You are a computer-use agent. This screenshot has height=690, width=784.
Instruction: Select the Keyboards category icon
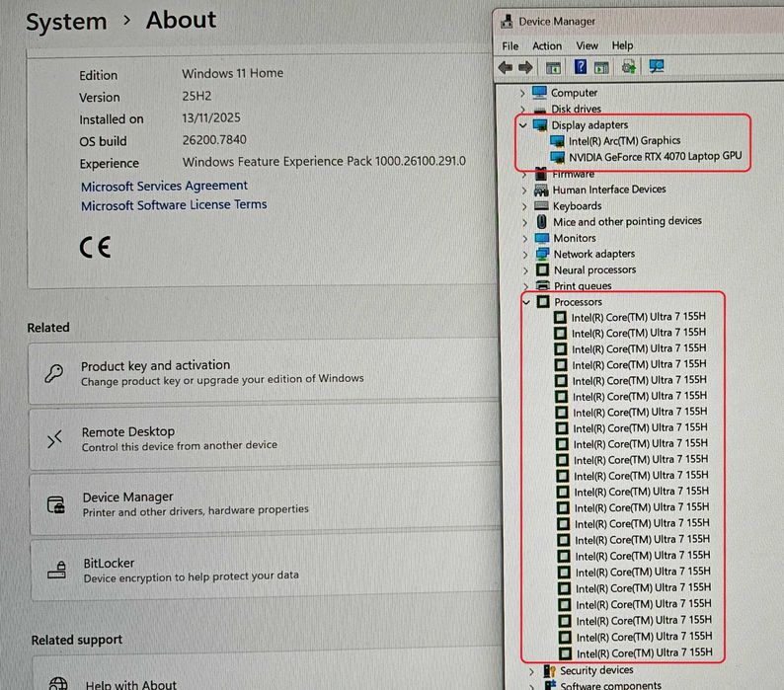tap(541, 205)
